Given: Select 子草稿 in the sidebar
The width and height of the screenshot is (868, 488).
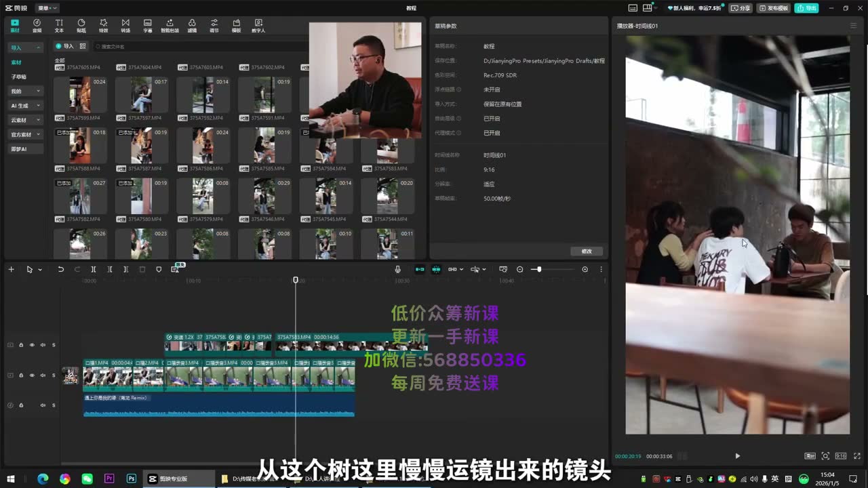Looking at the screenshot, I should (x=19, y=77).
